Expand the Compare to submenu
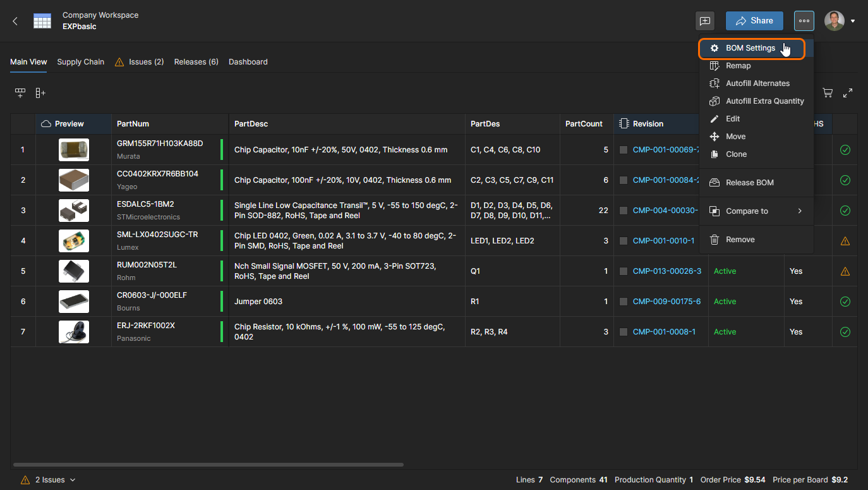This screenshot has width=868, height=490. tap(756, 211)
